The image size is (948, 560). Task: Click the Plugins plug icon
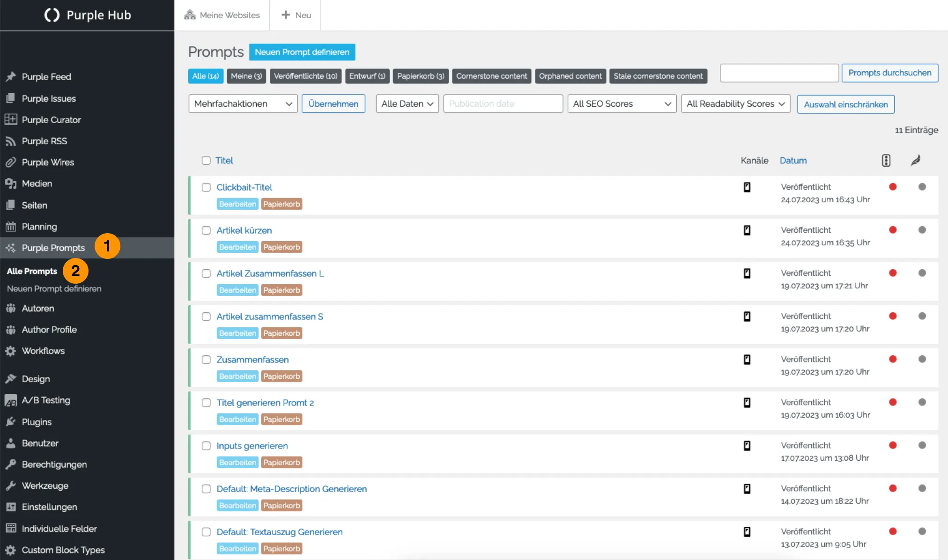point(11,422)
